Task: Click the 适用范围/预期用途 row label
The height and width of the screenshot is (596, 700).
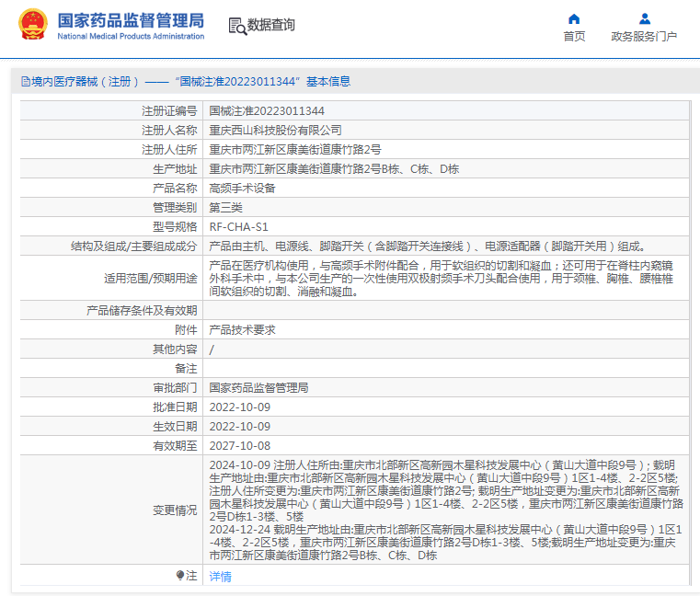Action: point(151,278)
